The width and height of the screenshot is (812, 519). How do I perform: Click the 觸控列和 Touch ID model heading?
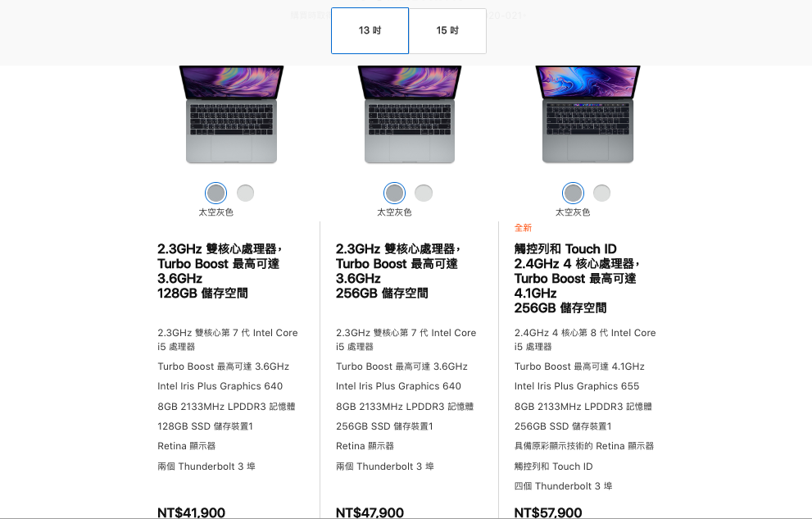[x=578, y=278]
